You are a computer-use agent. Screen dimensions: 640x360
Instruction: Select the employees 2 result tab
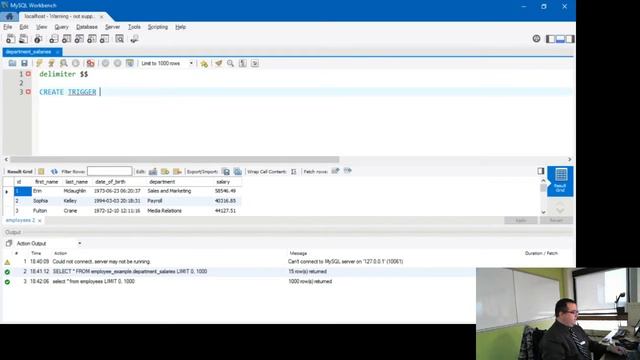[20, 220]
